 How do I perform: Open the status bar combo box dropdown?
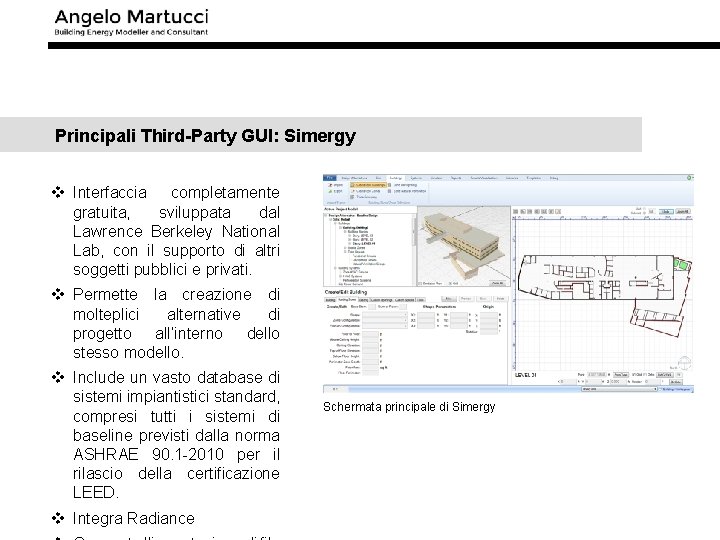[x=618, y=389]
